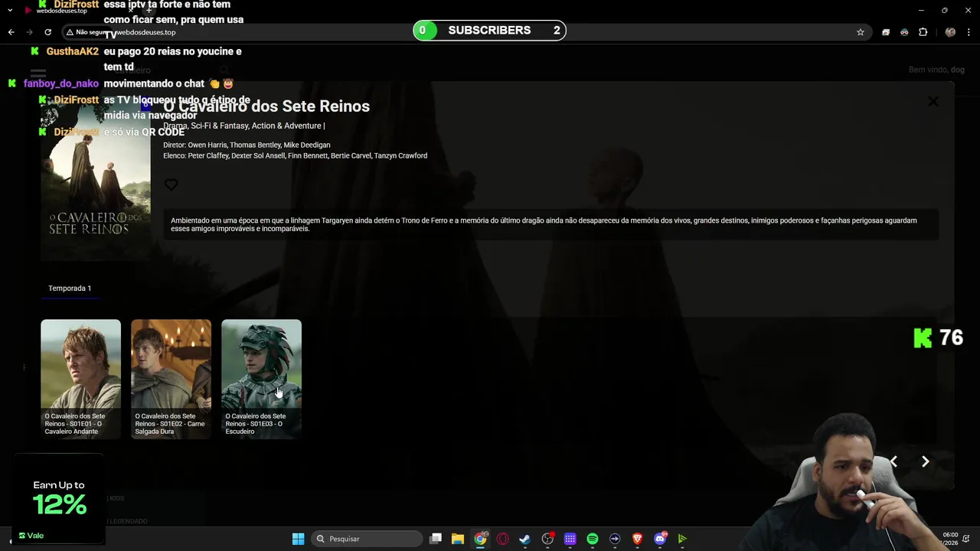Open the green play app in taskbar

(682, 539)
